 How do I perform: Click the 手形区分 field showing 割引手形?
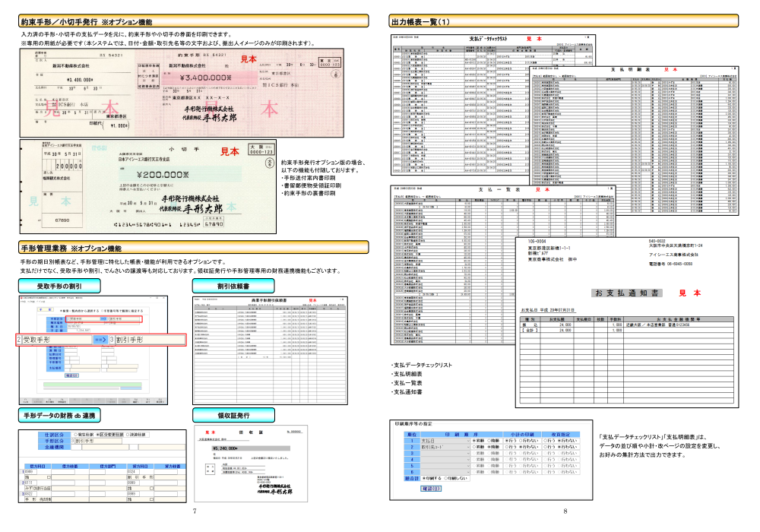(98, 441)
